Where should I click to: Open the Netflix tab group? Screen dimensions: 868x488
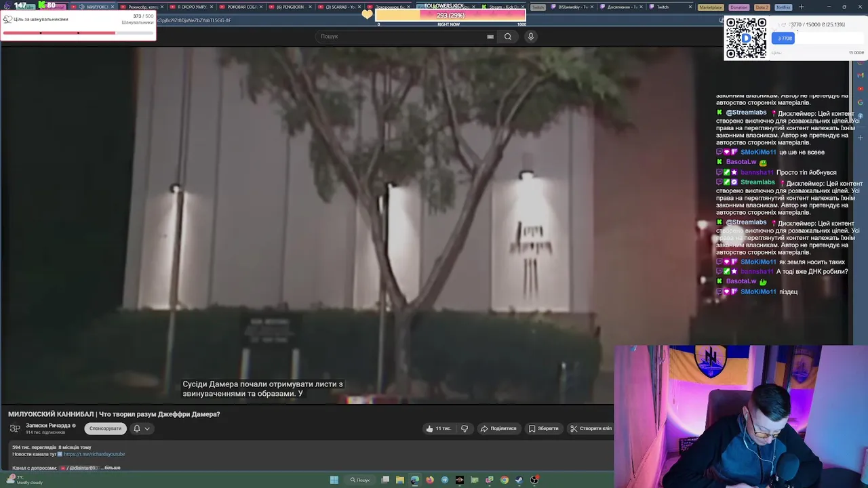click(783, 7)
